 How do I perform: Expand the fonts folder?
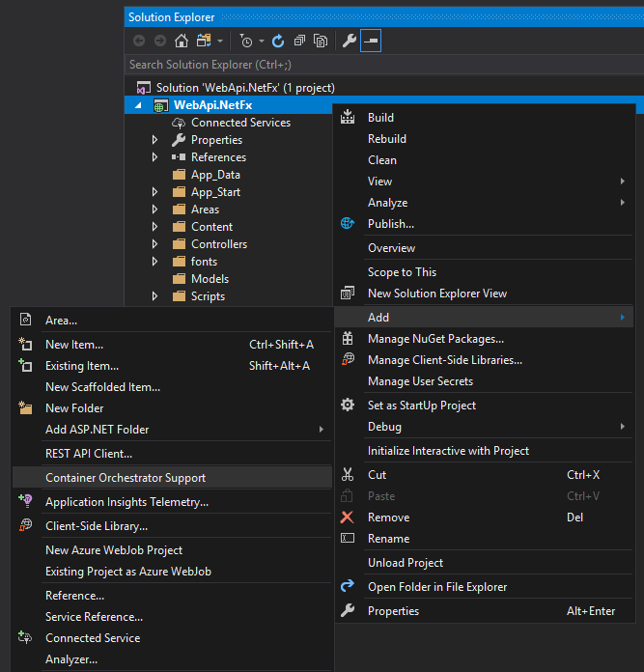[x=154, y=262]
